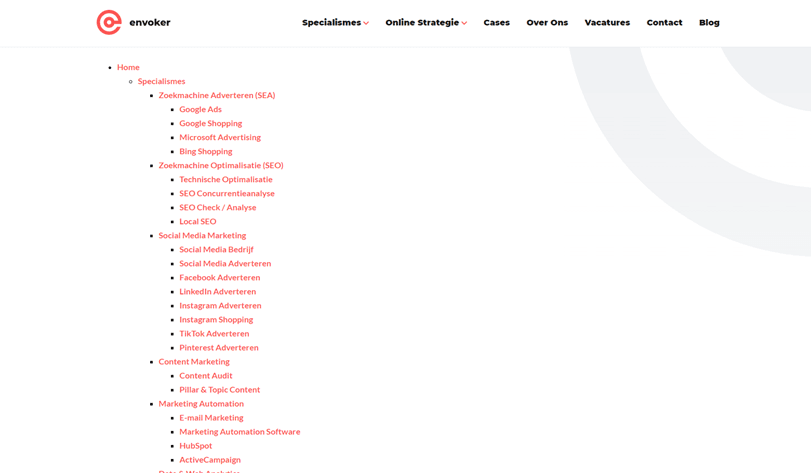Open the Google Shopping link
Viewport: 811px width, 473px height.
point(211,123)
